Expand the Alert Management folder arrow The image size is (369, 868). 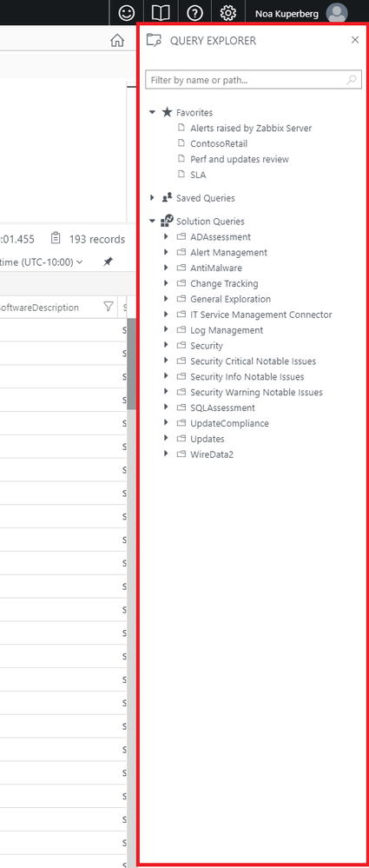(166, 253)
